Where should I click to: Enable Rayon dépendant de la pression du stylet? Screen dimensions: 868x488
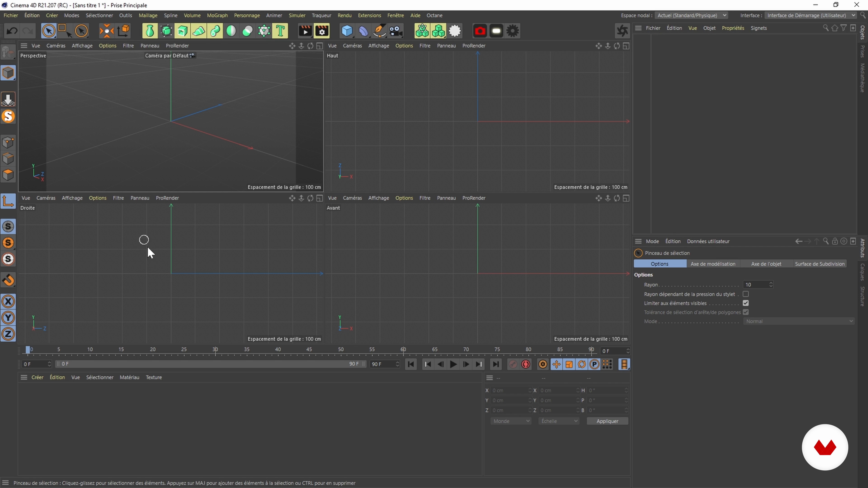point(746,294)
